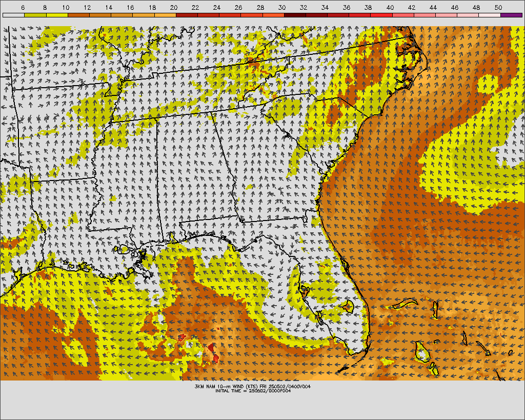
Task: Select the 36–38 knots red swatch
Action: pos(360,15)
